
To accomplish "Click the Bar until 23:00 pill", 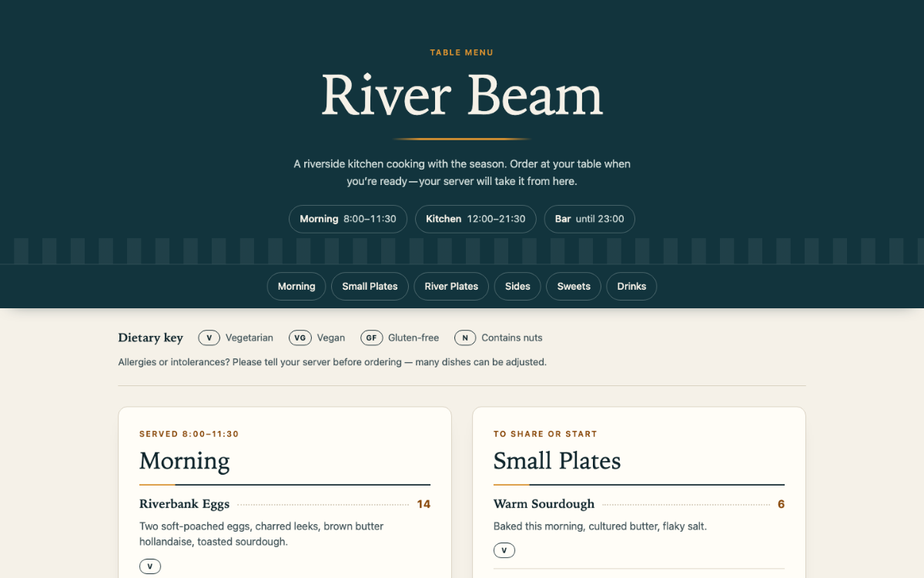I will tap(590, 219).
